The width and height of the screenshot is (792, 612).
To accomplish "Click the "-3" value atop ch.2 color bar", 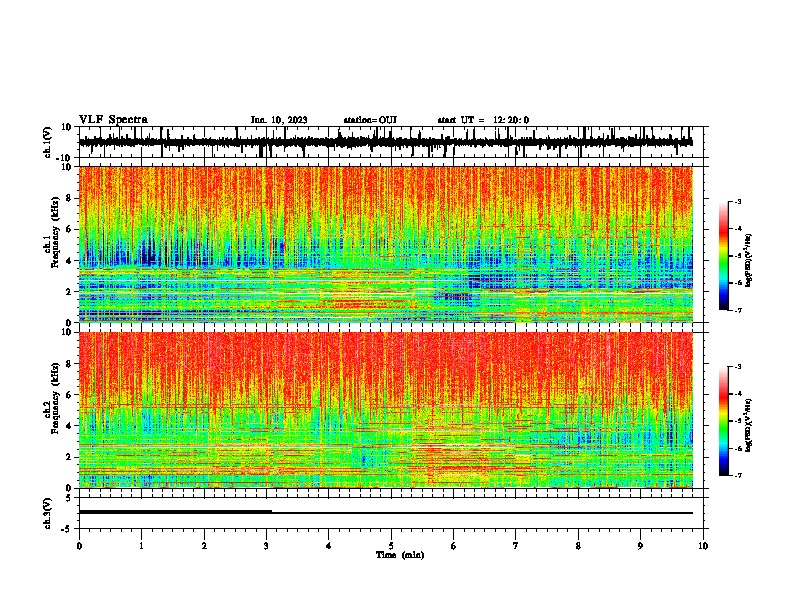I will 738,367.
